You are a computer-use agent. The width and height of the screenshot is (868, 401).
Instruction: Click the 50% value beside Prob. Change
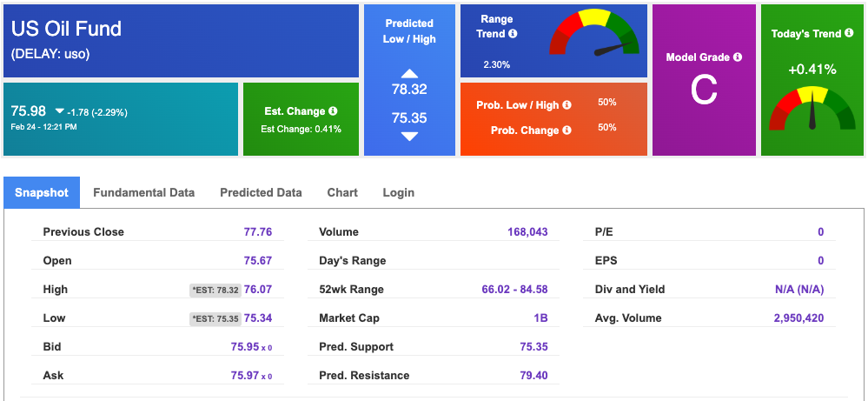607,127
